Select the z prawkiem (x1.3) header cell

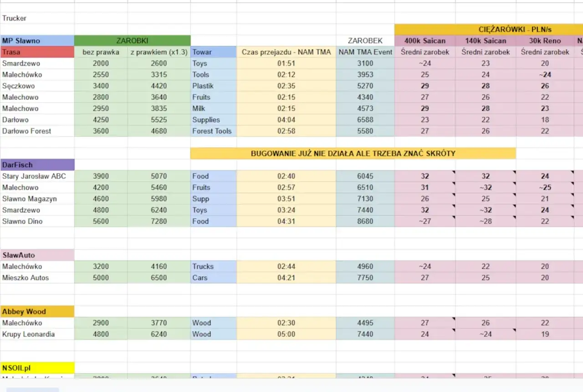click(x=159, y=52)
